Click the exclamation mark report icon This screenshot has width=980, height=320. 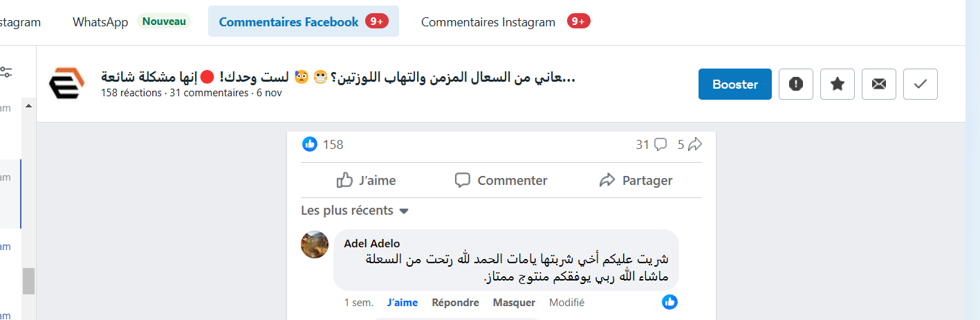click(796, 85)
